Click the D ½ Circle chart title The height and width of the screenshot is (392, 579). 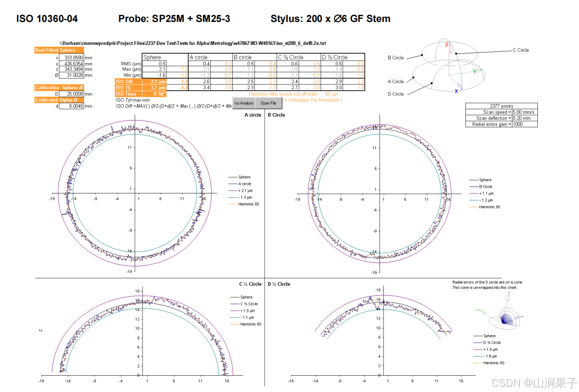tap(279, 284)
